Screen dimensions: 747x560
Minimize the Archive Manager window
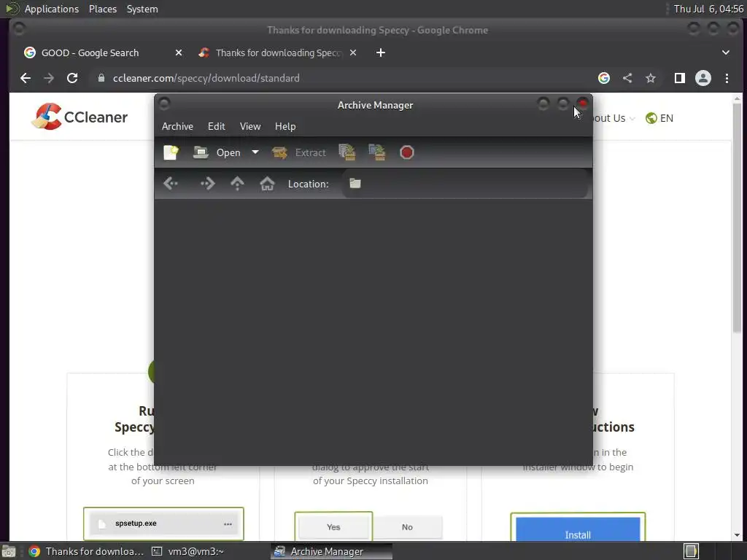[543, 104]
